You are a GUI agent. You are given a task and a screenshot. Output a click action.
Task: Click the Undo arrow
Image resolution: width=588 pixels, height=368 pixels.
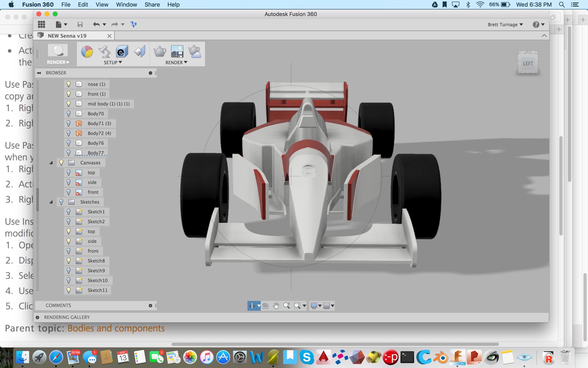coord(96,24)
